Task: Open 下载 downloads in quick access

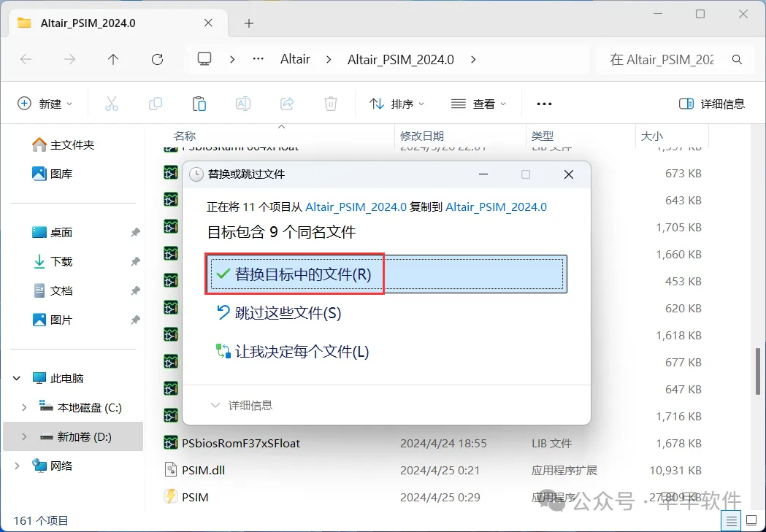Action: 53,261
